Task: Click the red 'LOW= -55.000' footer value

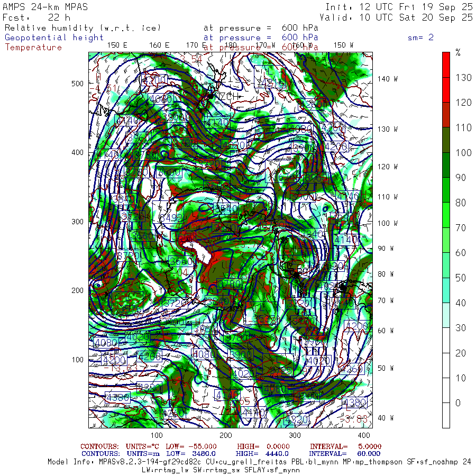Action: (191, 446)
